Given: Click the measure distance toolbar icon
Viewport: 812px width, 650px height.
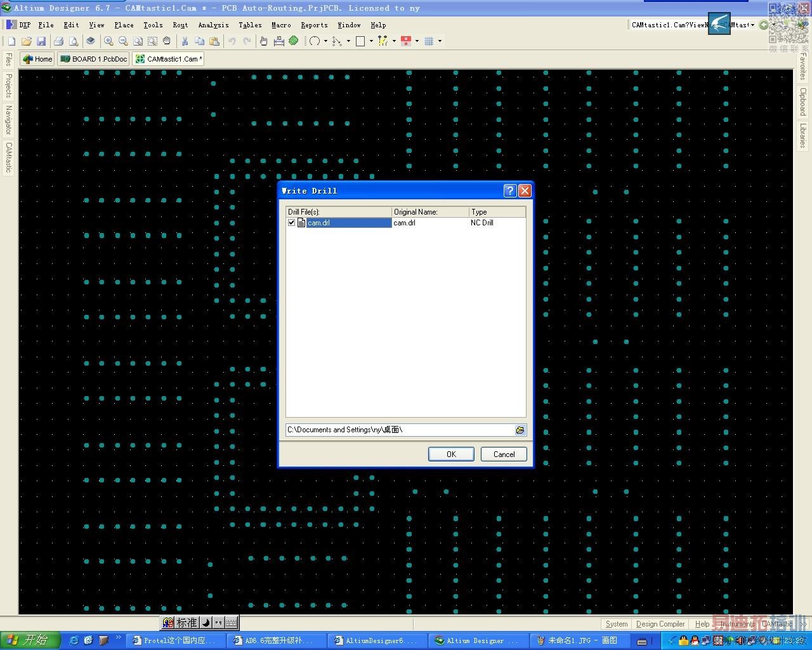Looking at the screenshot, I should click(279, 41).
